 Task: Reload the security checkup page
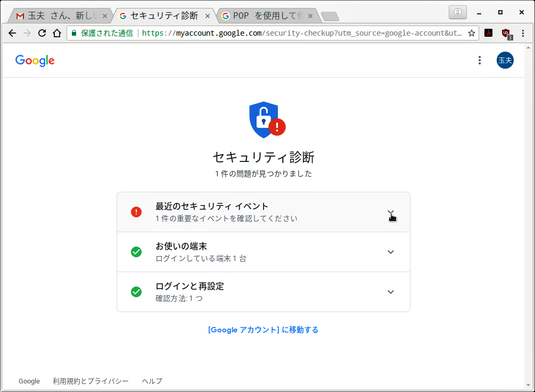[x=42, y=33]
